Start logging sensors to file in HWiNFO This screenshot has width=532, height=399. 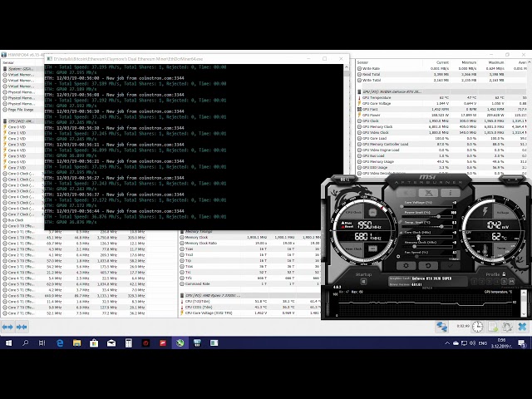(493, 327)
